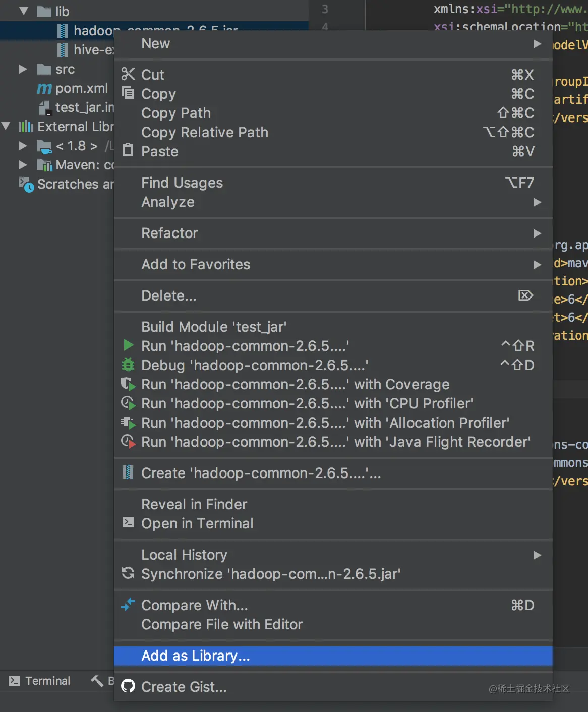Click the Run with Coverage shield icon
This screenshot has width=588, height=712.
pyautogui.click(x=128, y=384)
